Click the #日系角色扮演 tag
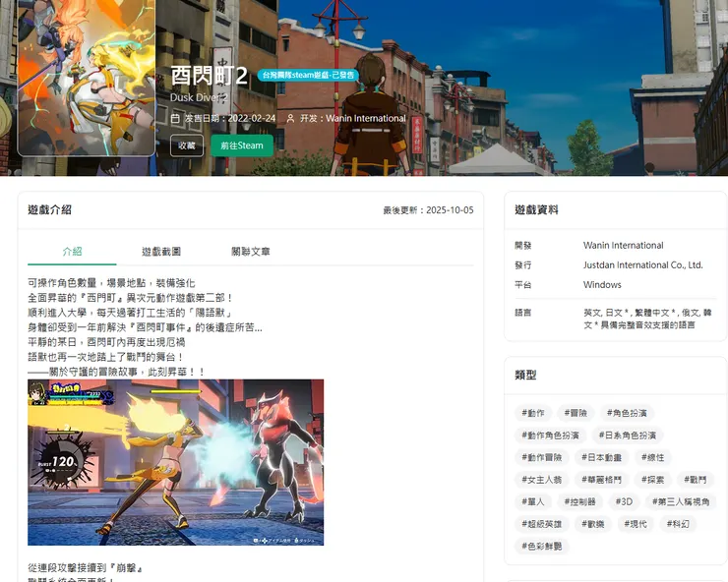Screen dimensions: 728x582 coord(628,435)
